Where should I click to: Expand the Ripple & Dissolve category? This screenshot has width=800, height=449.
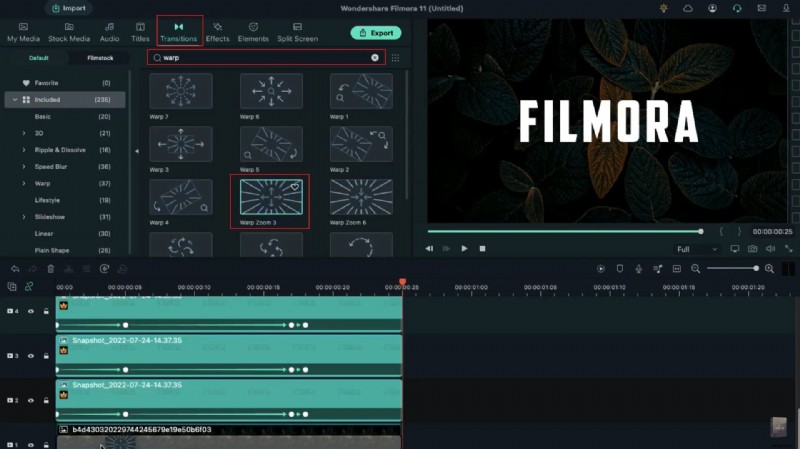25,150
